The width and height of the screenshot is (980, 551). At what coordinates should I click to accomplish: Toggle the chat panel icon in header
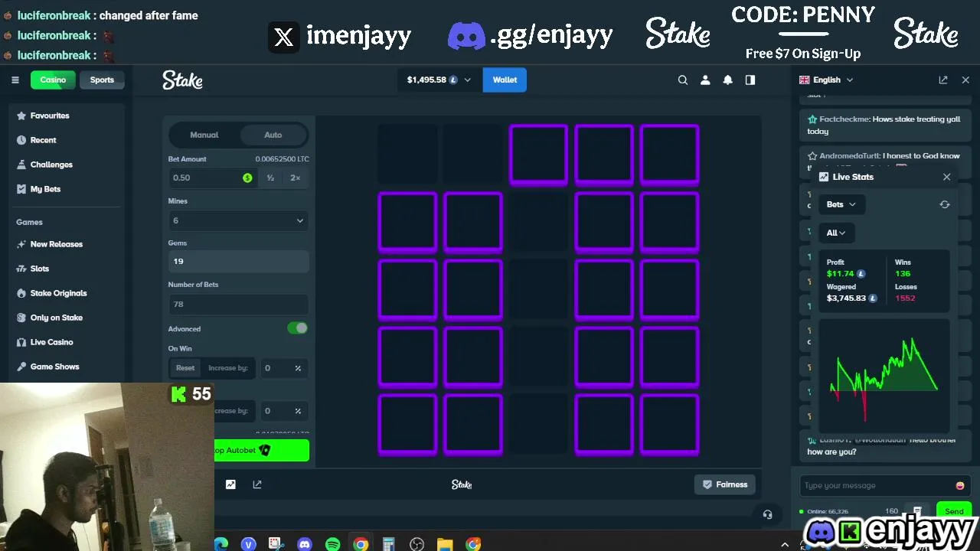(750, 80)
